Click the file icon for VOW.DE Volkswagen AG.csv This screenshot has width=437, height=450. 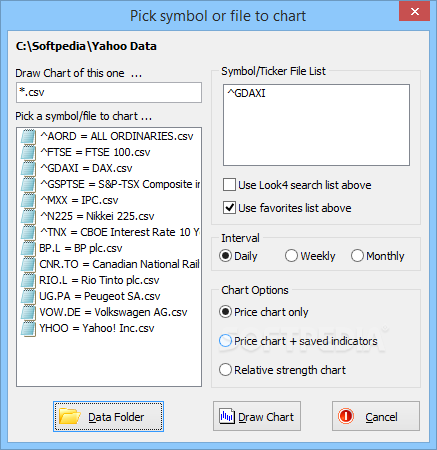click(x=28, y=312)
